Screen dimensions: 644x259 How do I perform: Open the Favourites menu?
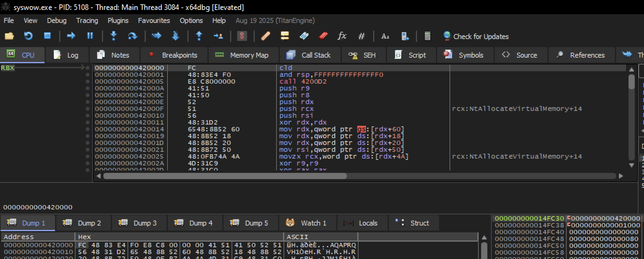(x=154, y=20)
